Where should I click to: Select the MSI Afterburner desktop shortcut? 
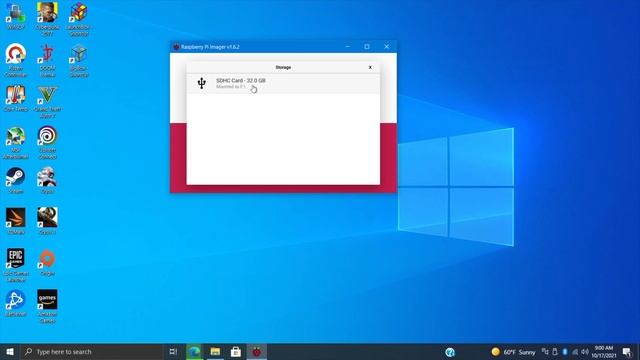click(x=16, y=142)
